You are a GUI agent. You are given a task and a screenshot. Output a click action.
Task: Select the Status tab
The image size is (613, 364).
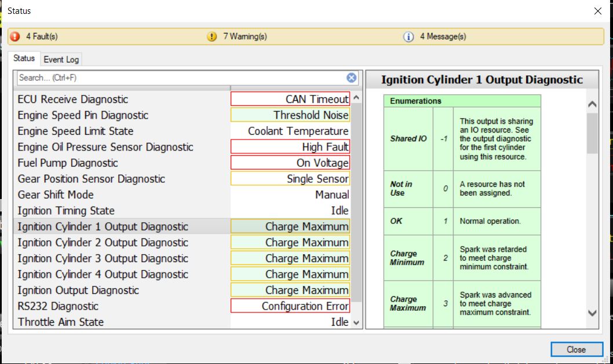[24, 58]
